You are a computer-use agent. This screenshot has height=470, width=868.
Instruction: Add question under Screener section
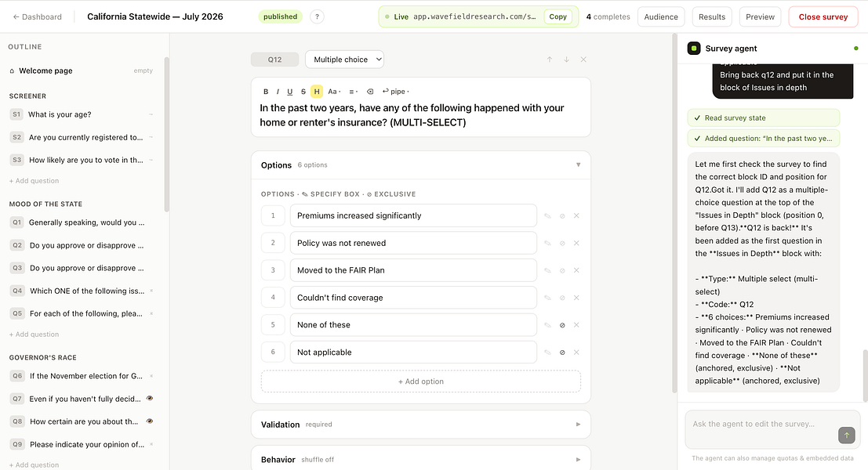click(x=34, y=181)
